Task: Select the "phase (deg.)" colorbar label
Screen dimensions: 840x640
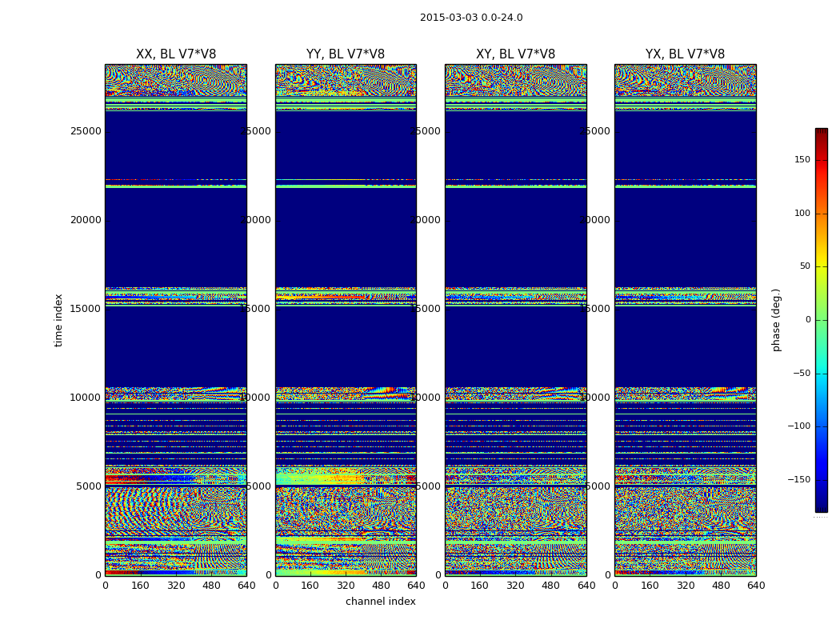Action: coord(776,320)
